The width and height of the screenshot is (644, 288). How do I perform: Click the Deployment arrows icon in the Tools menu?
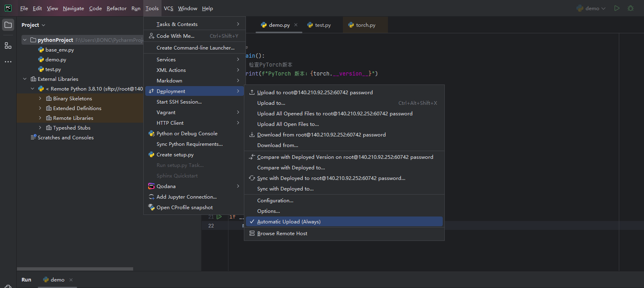pos(151,91)
